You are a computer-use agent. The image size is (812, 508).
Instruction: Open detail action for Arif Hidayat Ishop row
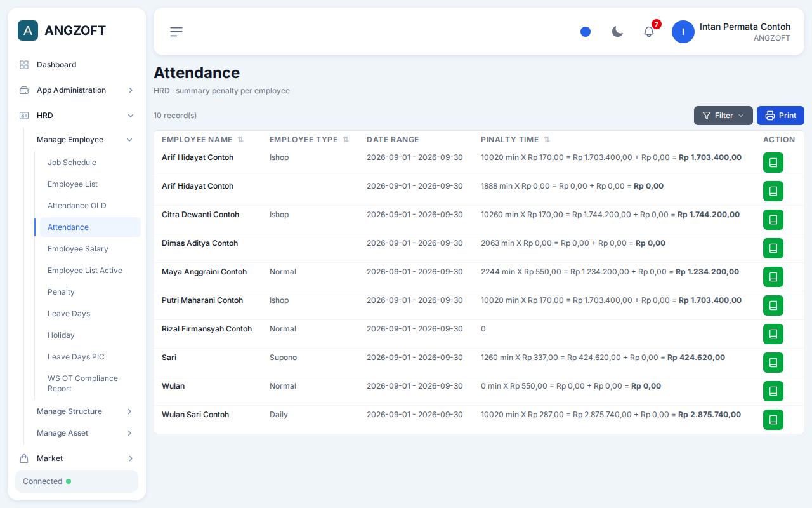click(x=773, y=163)
